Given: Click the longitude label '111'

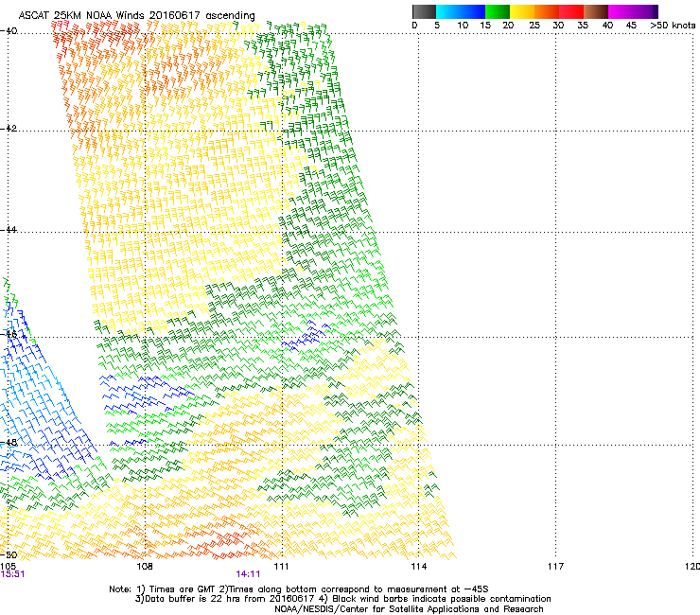Looking at the screenshot, I should tap(281, 567).
